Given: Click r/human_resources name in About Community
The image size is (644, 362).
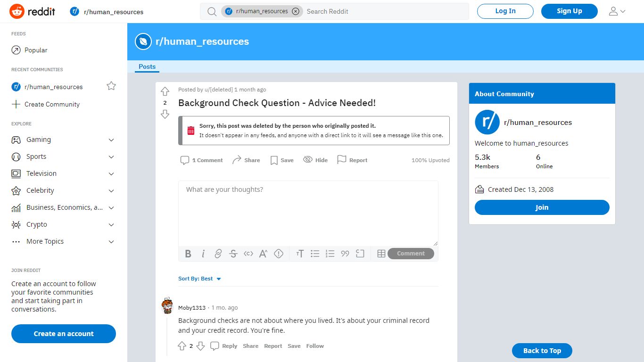Looking at the screenshot, I should [538, 123].
